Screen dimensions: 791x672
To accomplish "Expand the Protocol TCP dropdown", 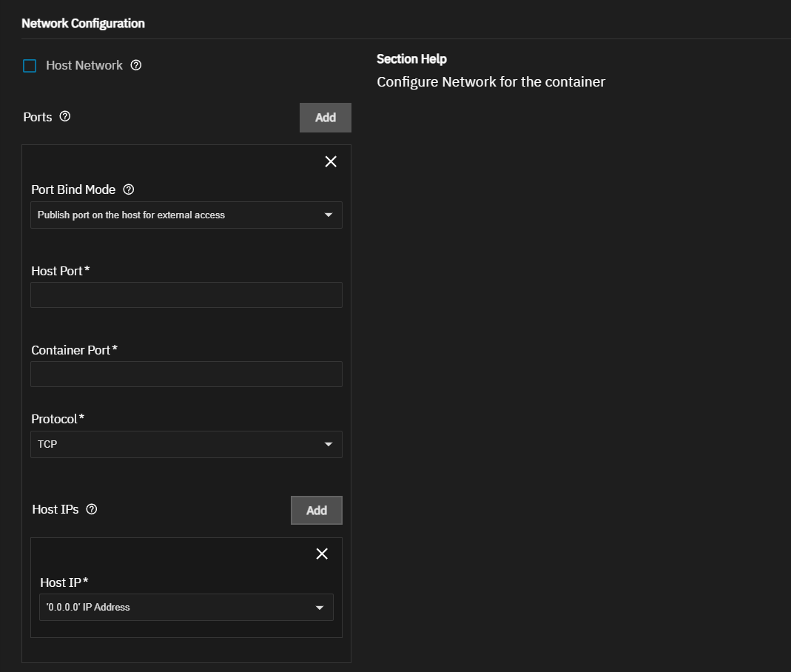I will click(x=186, y=444).
